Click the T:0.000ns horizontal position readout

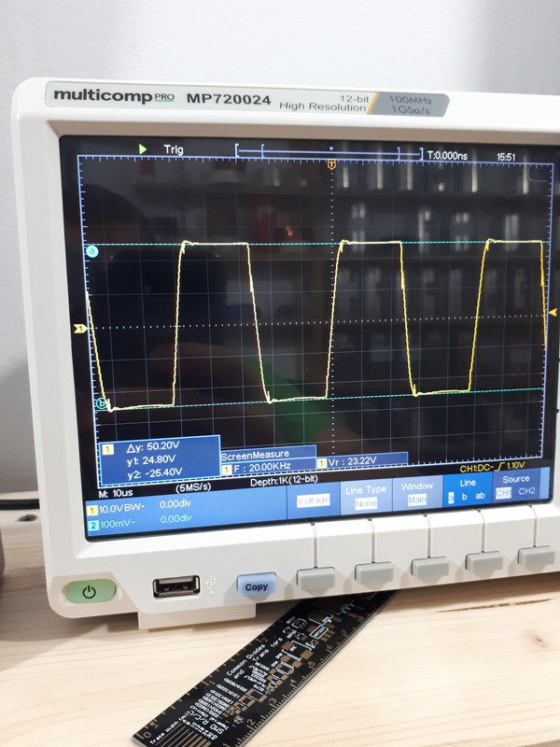447,155
